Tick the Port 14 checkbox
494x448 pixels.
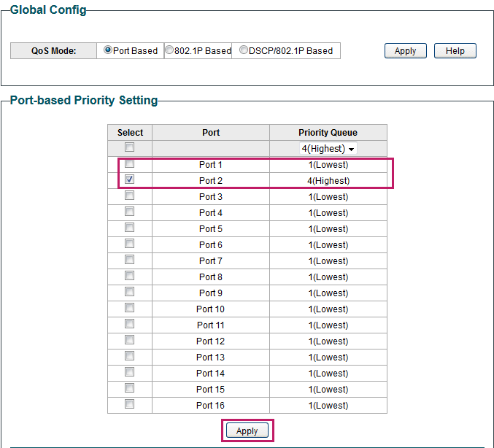pos(130,372)
